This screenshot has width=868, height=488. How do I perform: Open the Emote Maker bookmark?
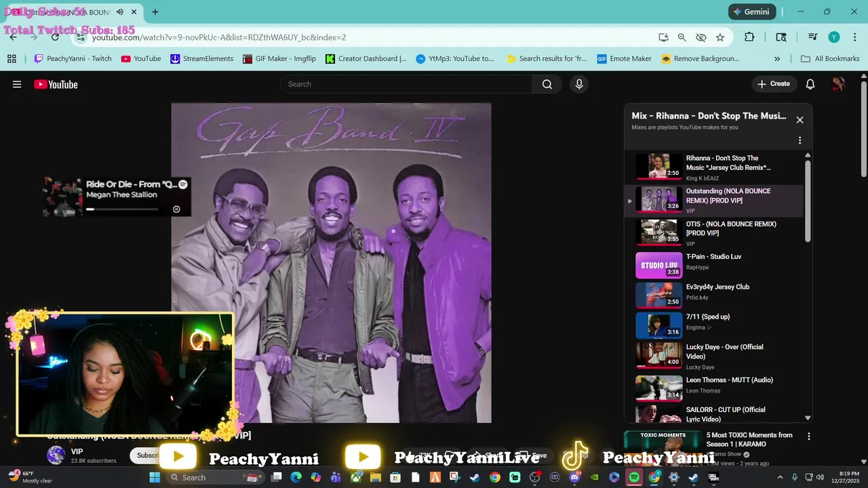(624, 59)
